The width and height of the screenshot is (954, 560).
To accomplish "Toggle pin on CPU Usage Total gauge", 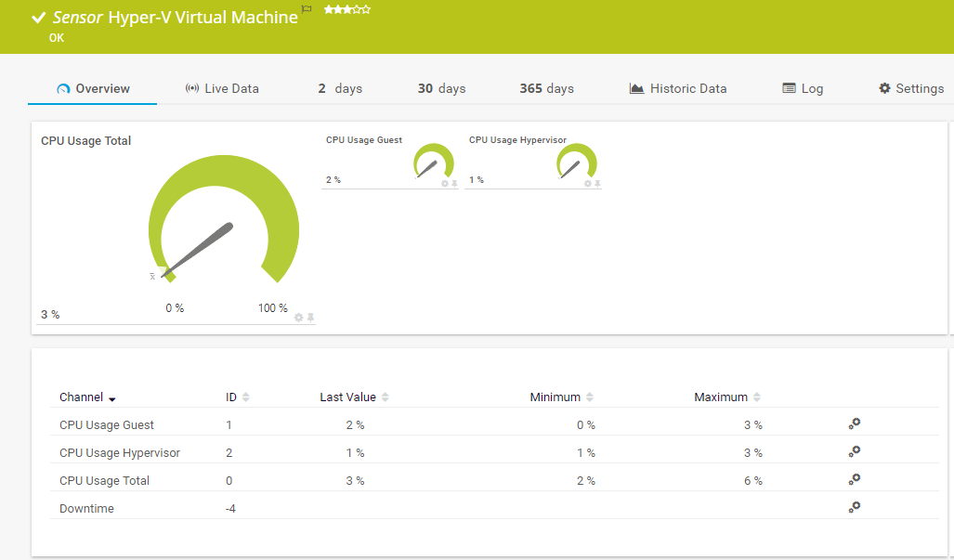I will [x=311, y=318].
